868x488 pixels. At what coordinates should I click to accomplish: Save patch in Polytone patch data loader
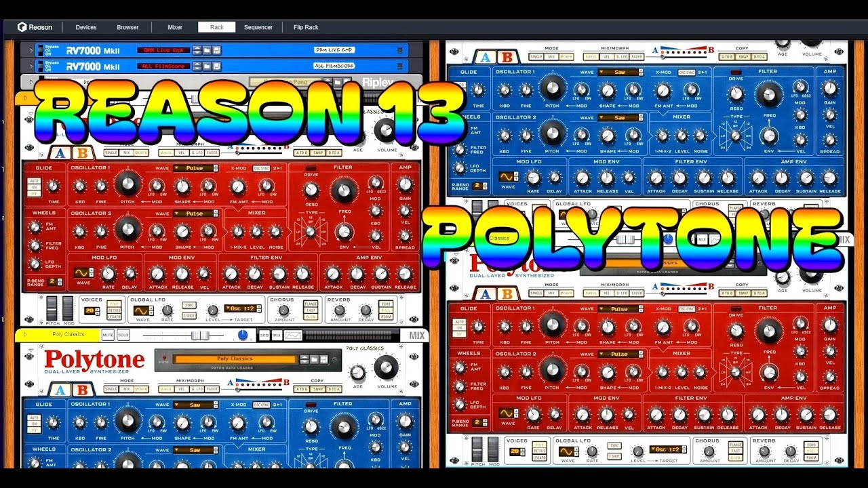(323, 359)
